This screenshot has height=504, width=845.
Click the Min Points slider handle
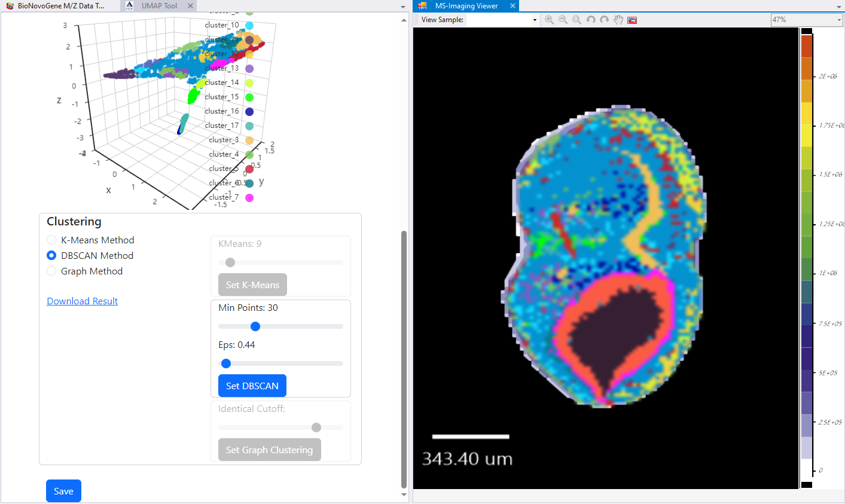click(x=255, y=326)
